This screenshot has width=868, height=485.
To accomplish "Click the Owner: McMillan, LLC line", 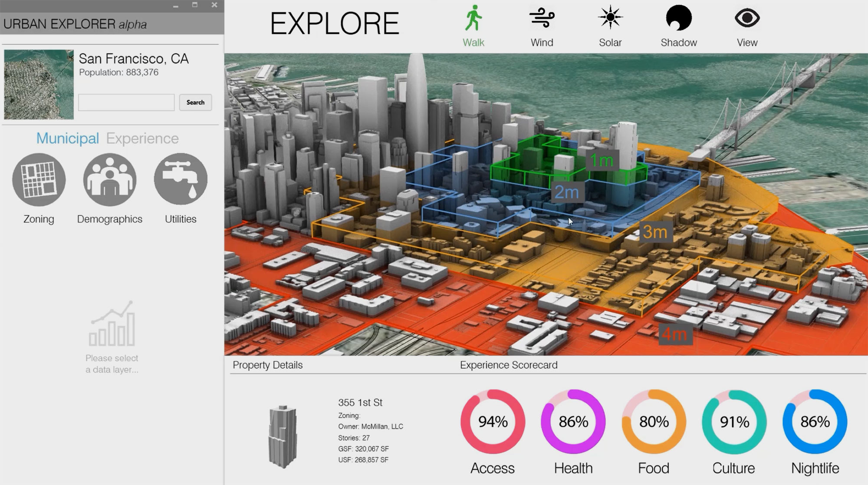I will pos(371,426).
